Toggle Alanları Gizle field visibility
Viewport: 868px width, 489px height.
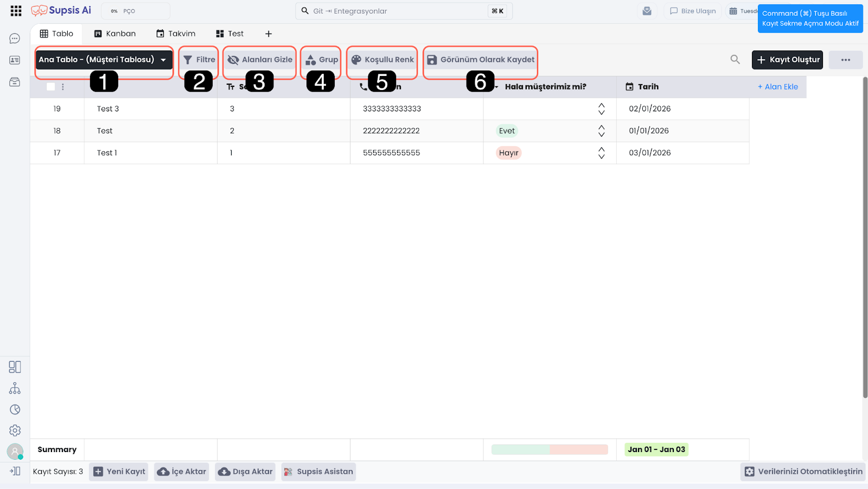click(x=260, y=60)
